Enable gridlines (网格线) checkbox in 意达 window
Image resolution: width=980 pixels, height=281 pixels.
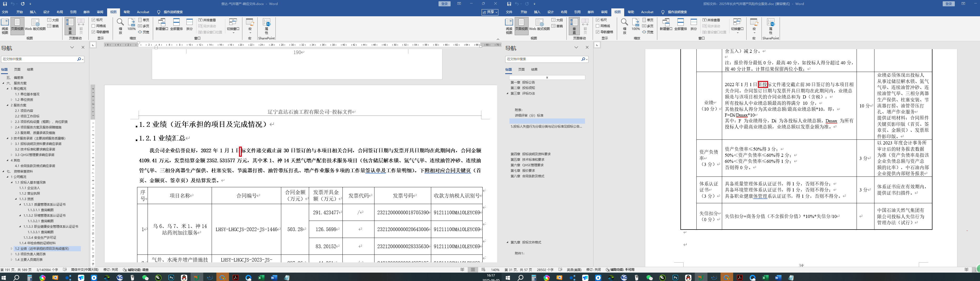point(93,26)
